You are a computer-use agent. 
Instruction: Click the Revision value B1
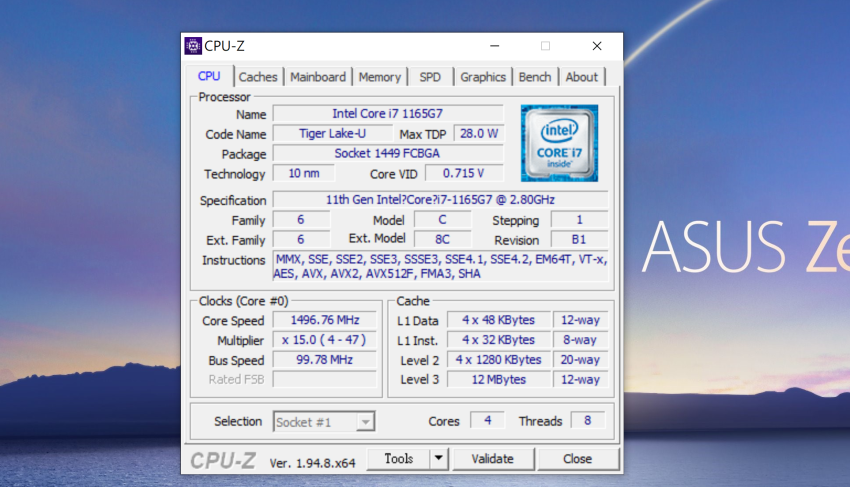(x=579, y=239)
